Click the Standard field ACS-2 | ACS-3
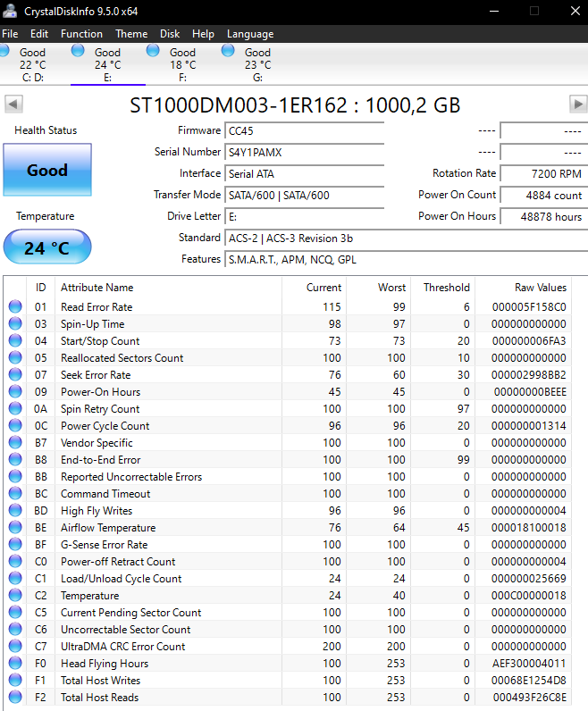 point(407,238)
